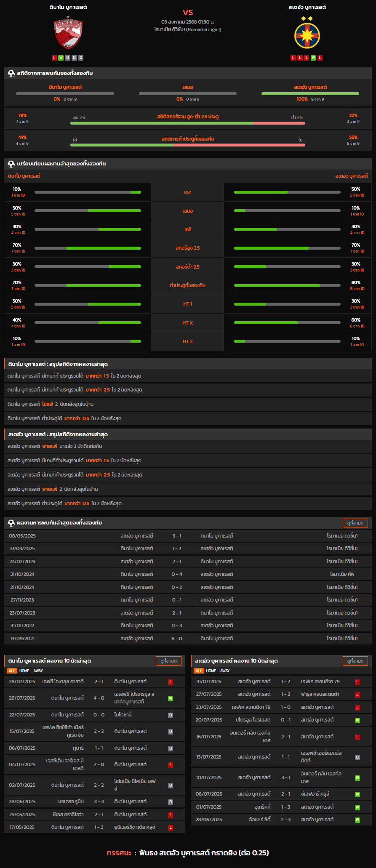Click the W badge for 10/07/2025 Steaua match
This screenshot has height=868, width=376.
click(357, 777)
